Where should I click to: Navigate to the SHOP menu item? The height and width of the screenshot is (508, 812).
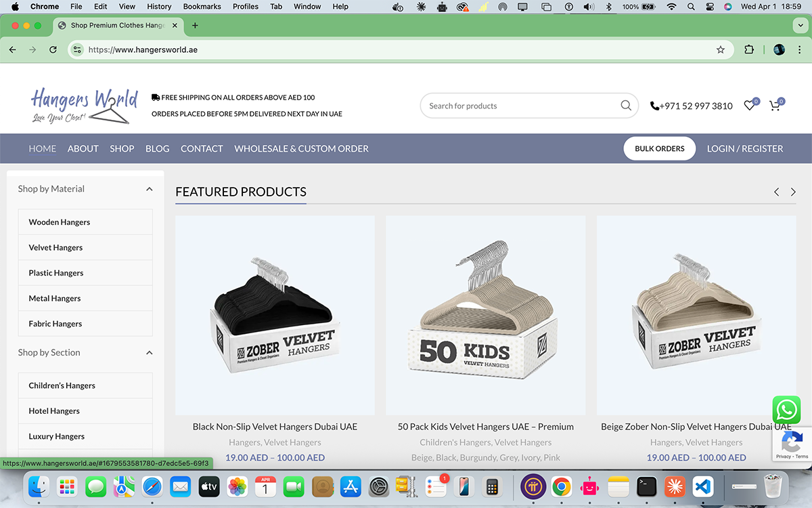tap(122, 148)
